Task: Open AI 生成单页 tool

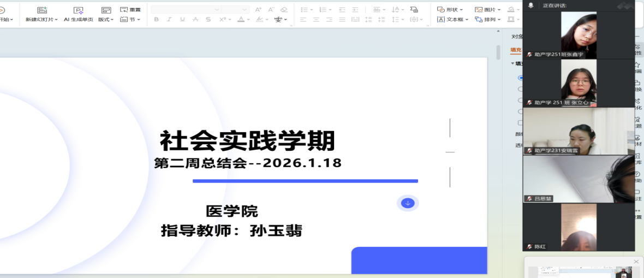Action: (x=78, y=10)
